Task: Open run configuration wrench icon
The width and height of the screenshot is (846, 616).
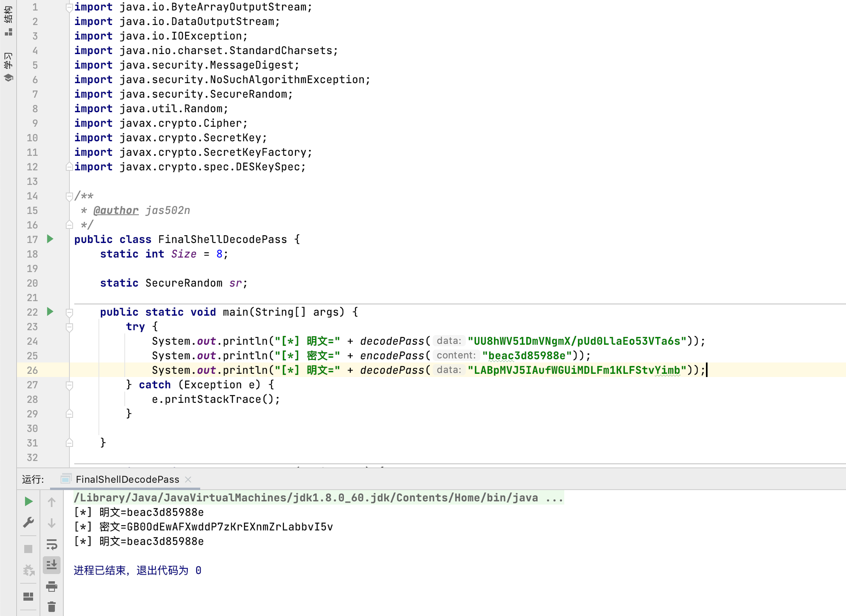Action: (x=28, y=523)
